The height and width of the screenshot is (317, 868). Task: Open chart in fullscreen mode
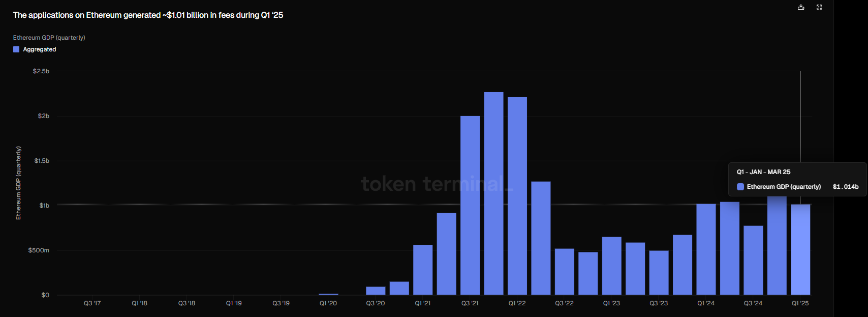tap(819, 7)
